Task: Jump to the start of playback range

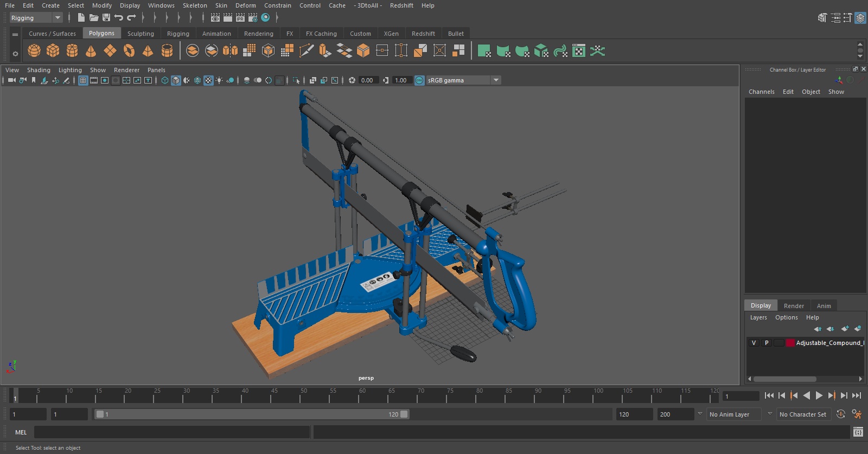Action: tap(769, 395)
